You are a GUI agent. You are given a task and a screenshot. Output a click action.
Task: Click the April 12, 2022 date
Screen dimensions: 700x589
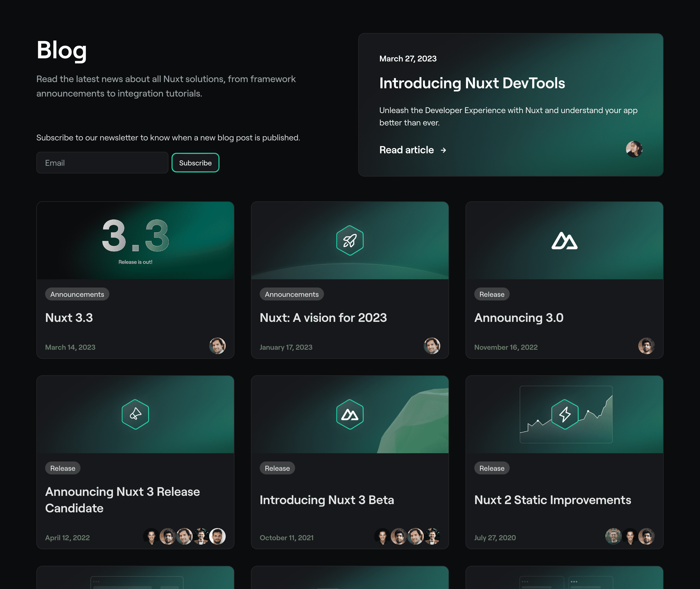pos(67,538)
